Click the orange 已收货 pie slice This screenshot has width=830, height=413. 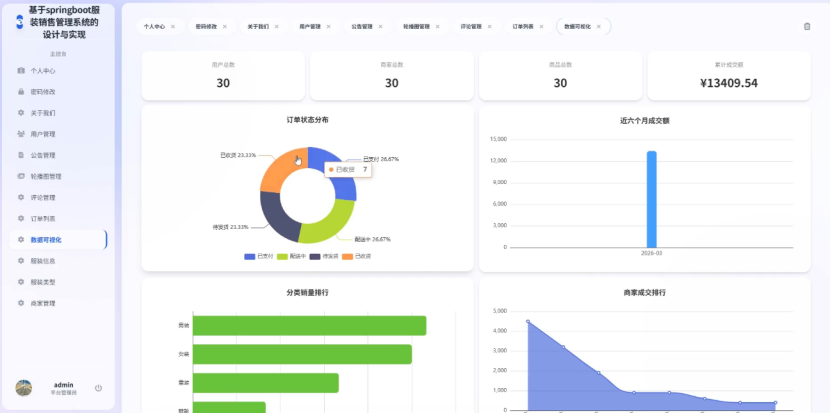281,168
